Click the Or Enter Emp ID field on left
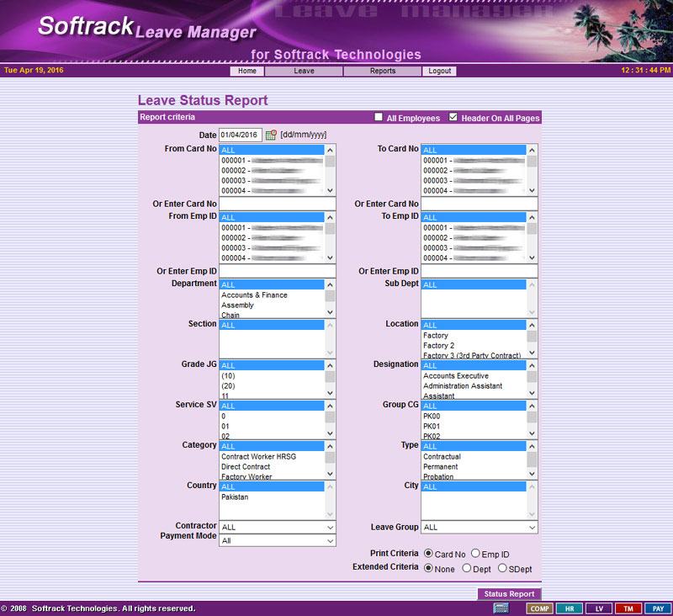673x616 pixels. coord(278,271)
